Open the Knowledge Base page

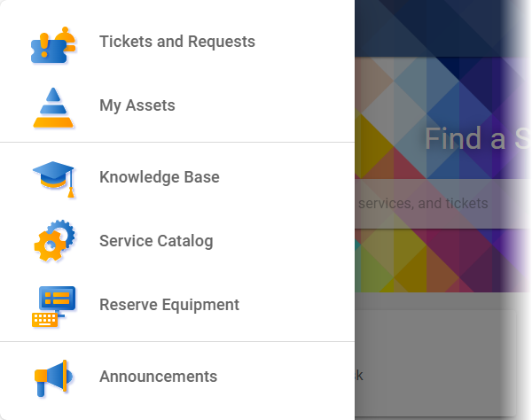coord(177,177)
